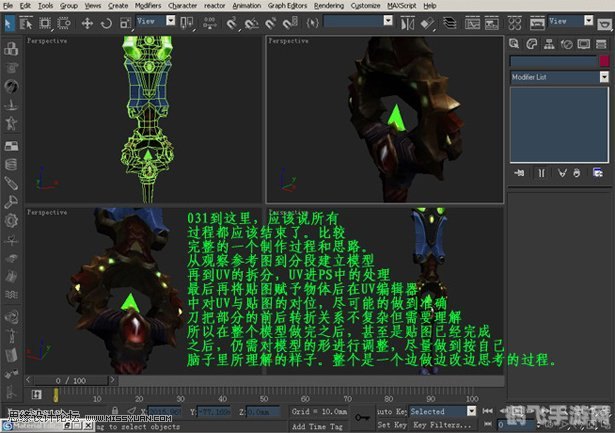Click the object name input field

click(553, 60)
